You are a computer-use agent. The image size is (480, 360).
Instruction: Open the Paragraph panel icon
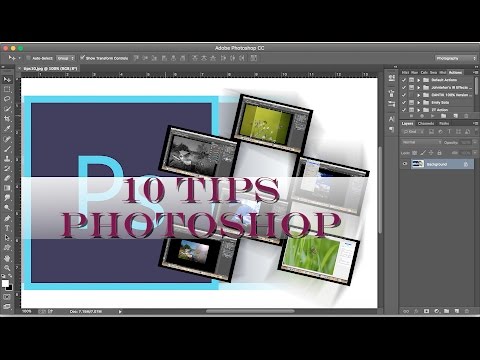click(x=391, y=129)
